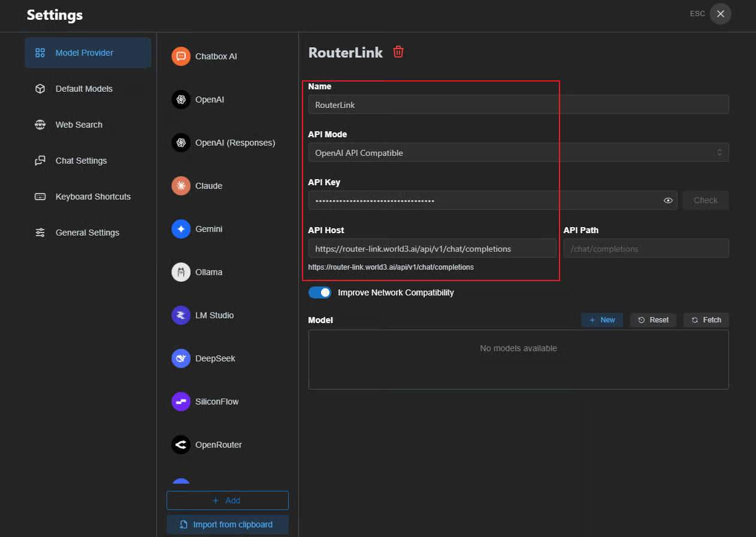The image size is (756, 537).
Task: Choose the Claude provider icon
Action: coord(181,186)
